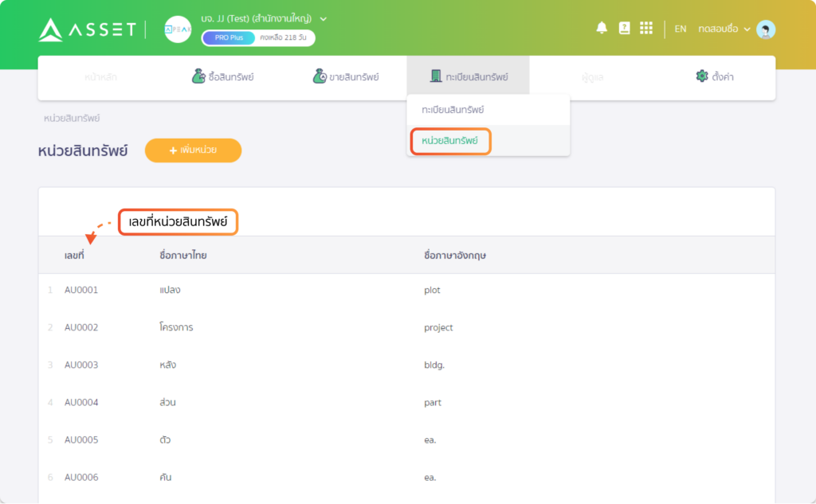Click the asset register building icon
This screenshot has width=816, height=504.
pyautogui.click(x=436, y=76)
